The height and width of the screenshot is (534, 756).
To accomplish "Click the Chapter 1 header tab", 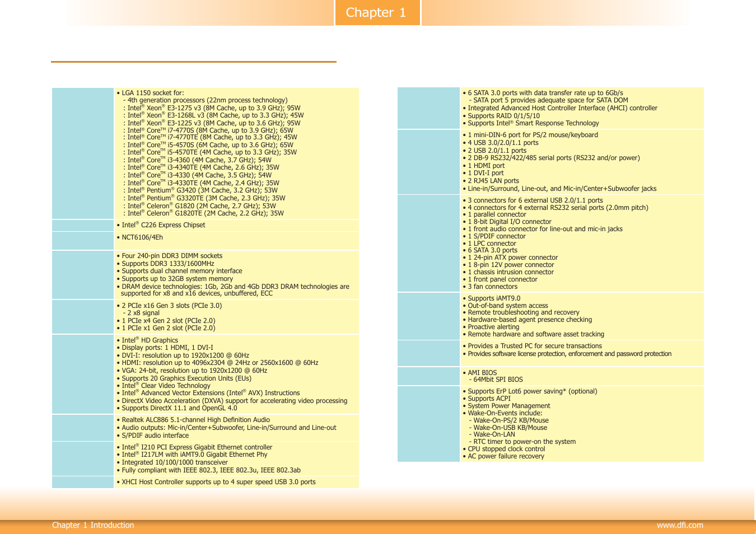I will [x=377, y=12].
